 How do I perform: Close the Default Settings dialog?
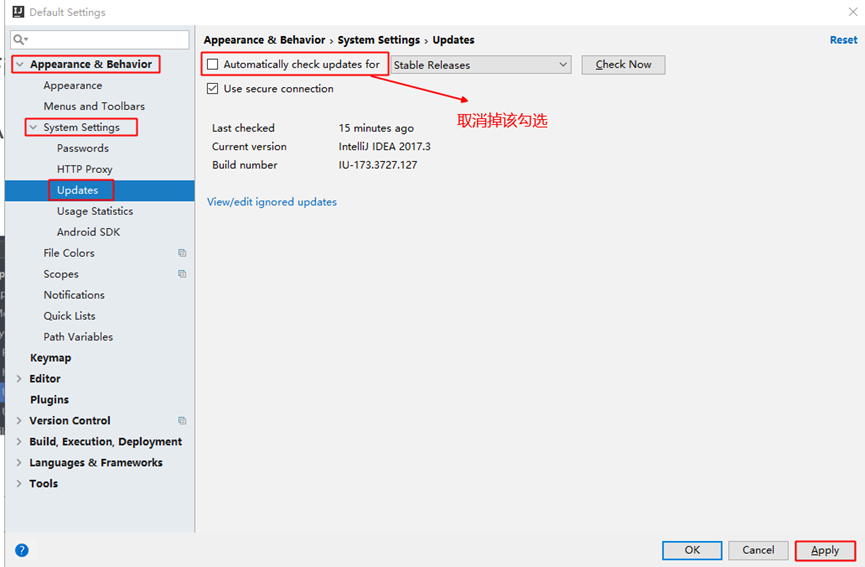click(853, 12)
